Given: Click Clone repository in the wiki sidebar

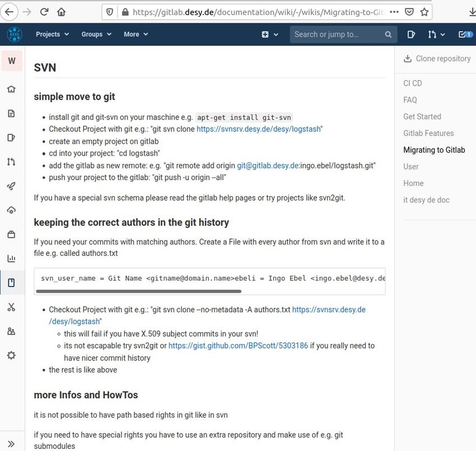Looking at the screenshot, I should click(x=437, y=59).
